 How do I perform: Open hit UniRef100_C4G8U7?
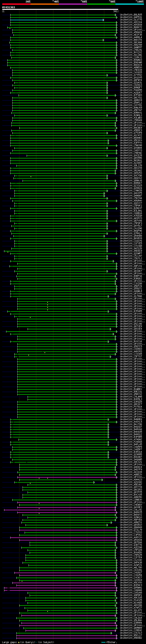(x=131, y=573)
